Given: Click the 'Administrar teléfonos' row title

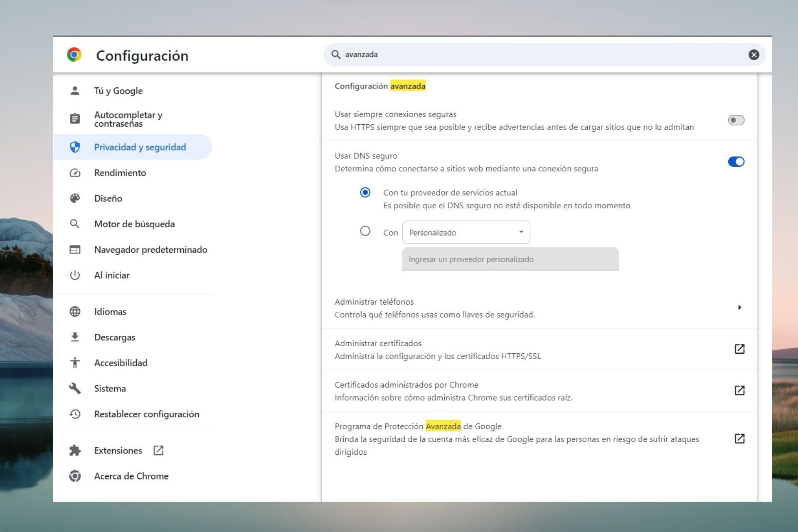Looking at the screenshot, I should 374,302.
